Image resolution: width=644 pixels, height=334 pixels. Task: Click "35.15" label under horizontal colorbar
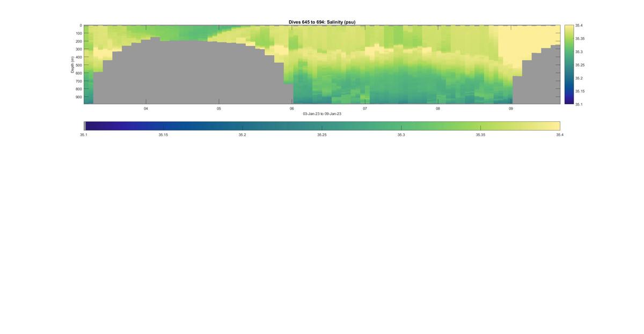(163, 135)
